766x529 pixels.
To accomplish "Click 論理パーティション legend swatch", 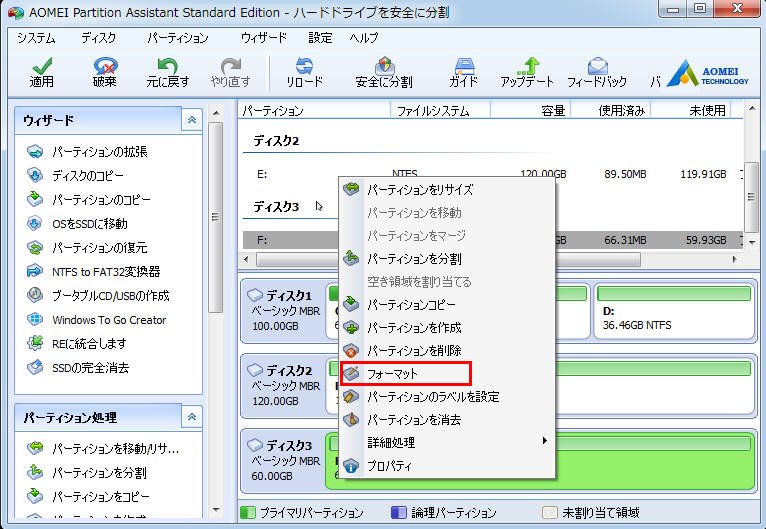I will click(399, 512).
